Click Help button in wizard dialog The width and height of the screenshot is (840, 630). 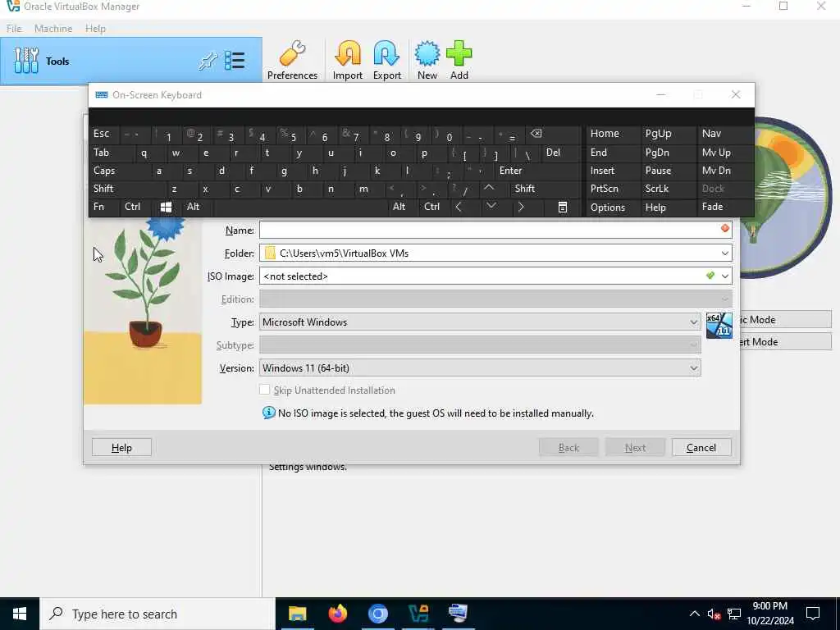[x=121, y=447]
